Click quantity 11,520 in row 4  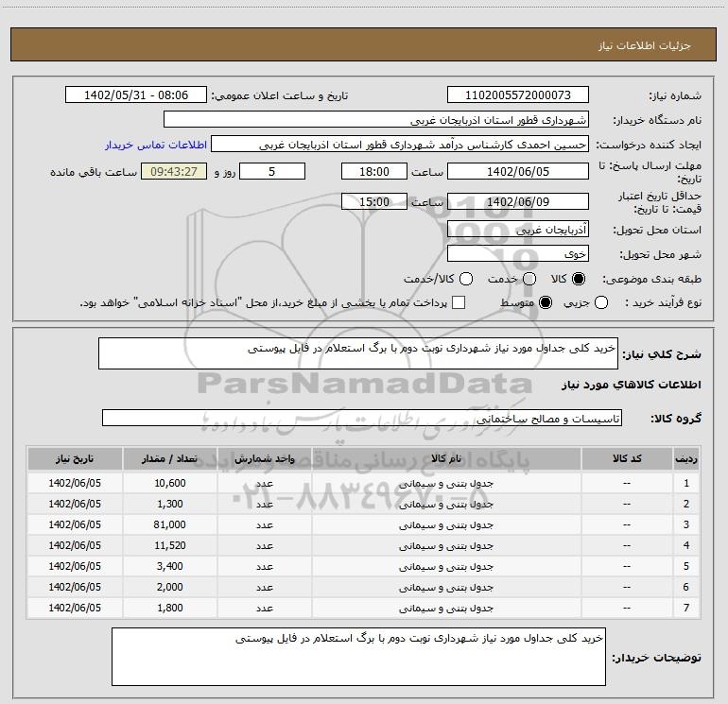point(170,545)
